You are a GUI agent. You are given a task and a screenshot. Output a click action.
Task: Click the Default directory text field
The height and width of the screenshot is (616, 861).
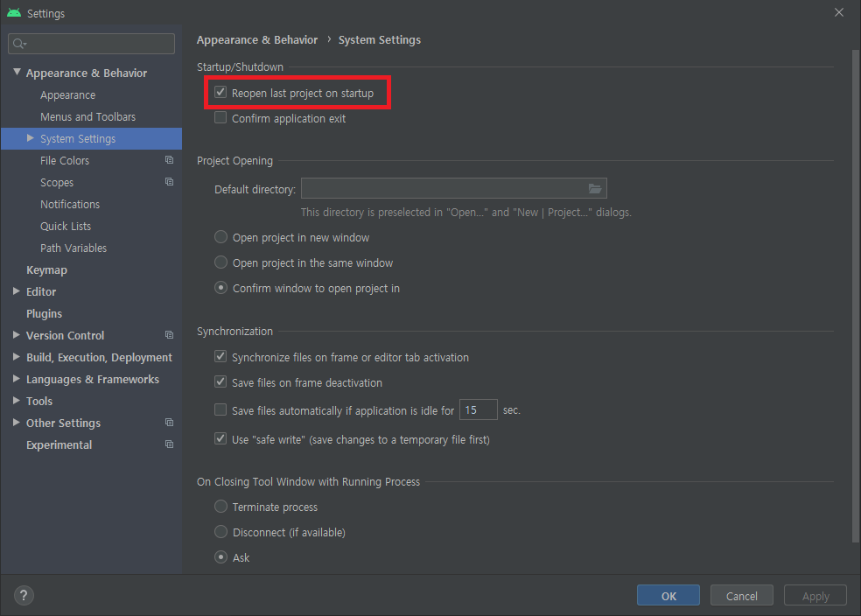click(453, 188)
